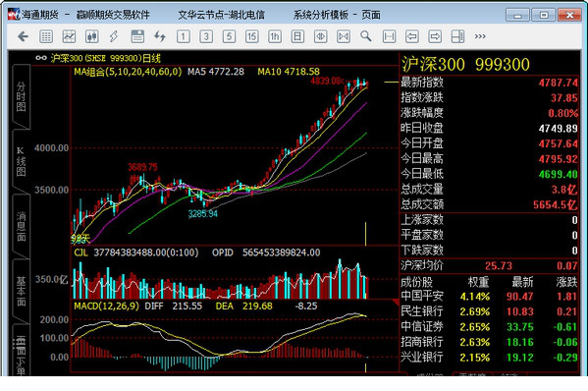Click the 总成交额 value 5654.5亿
This screenshot has height=391, width=588.
[555, 205]
